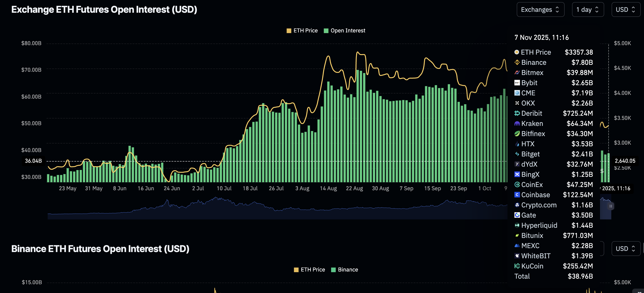
Task: Open the 1 day interval selector
Action: [588, 9]
